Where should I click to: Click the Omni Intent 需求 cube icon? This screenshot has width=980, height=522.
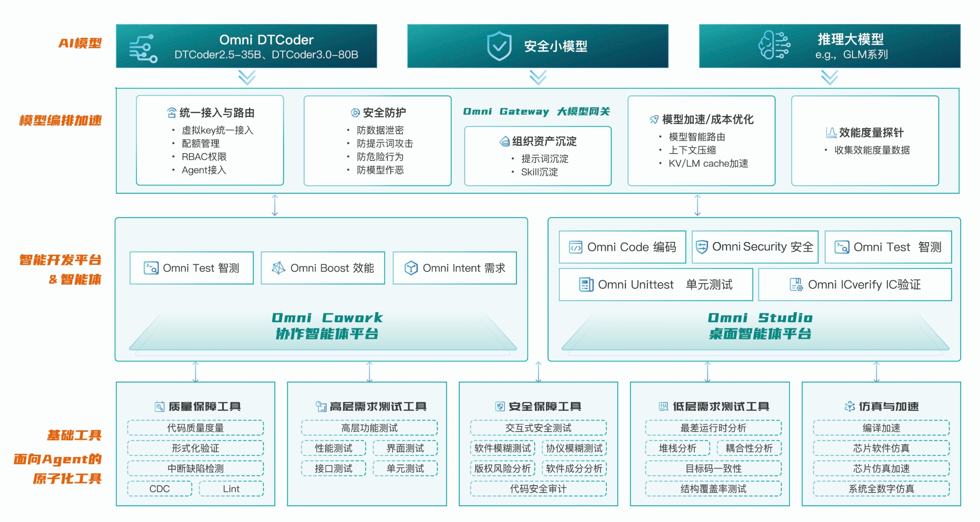click(411, 268)
